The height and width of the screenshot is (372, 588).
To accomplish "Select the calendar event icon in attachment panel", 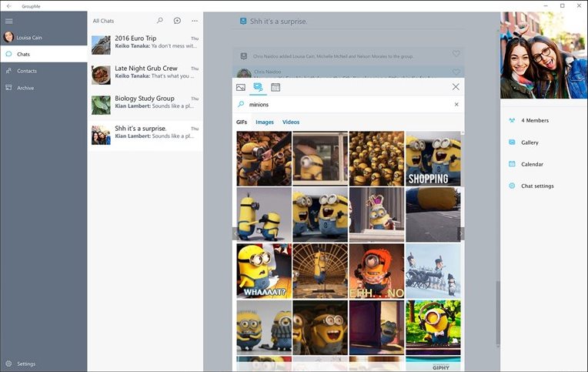I will click(x=276, y=88).
